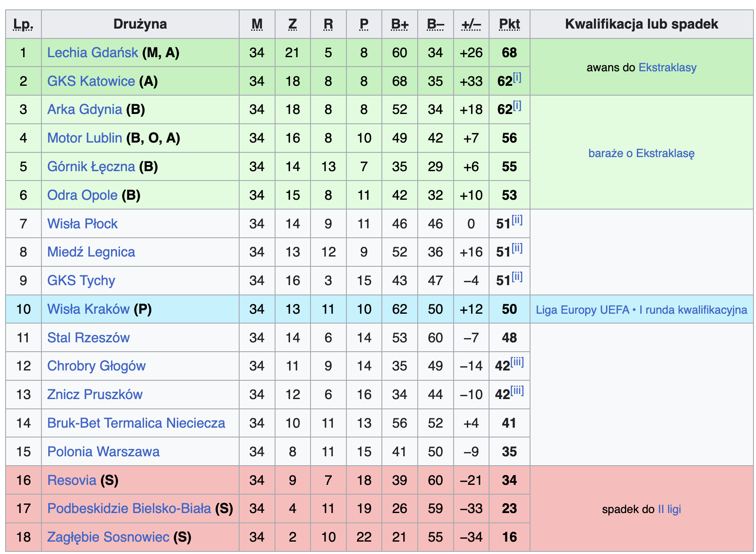Click the GKS Katowice team link
Screen dimensions: 756x554
tap(91, 81)
